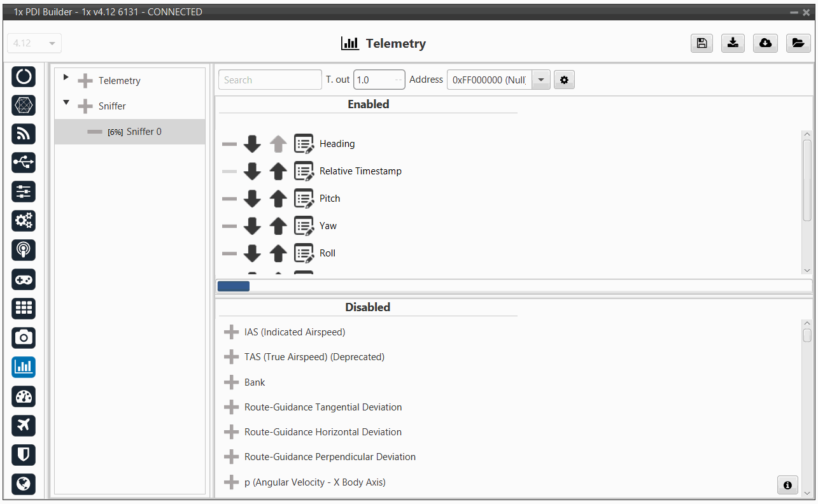This screenshot has height=504, width=818.
Task: Collapse the Sniffer tree node
Action: pyautogui.click(x=66, y=103)
